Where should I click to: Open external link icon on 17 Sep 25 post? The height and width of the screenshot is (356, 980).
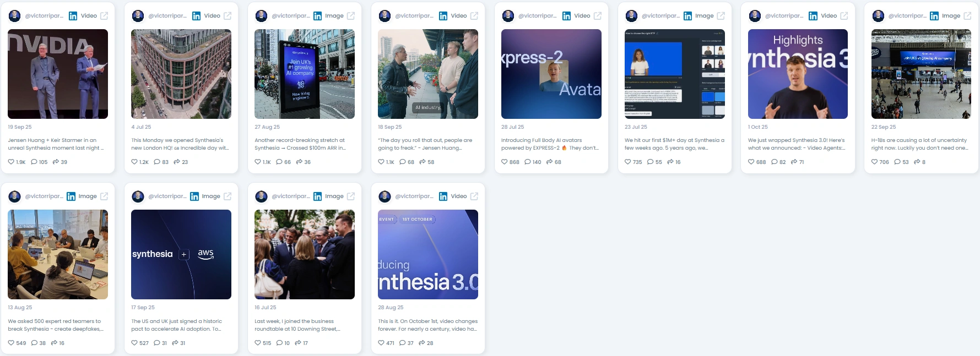tap(228, 196)
